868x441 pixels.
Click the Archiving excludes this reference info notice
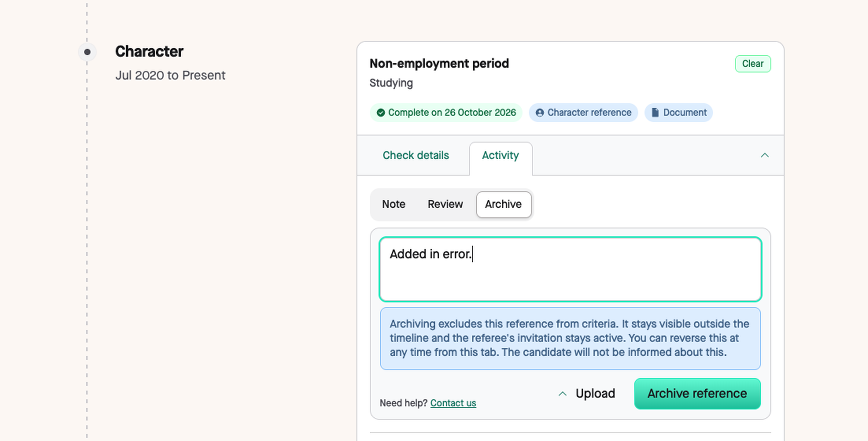(570, 339)
